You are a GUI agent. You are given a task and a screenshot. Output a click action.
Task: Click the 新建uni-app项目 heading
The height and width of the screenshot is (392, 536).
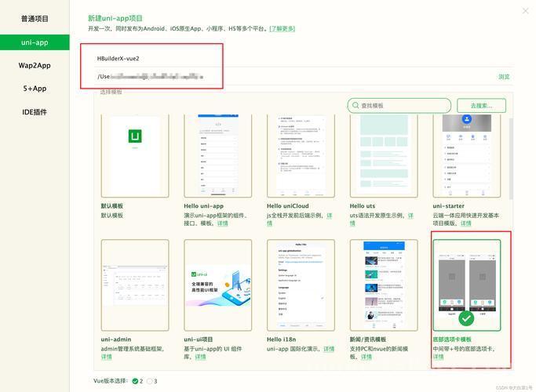115,18
